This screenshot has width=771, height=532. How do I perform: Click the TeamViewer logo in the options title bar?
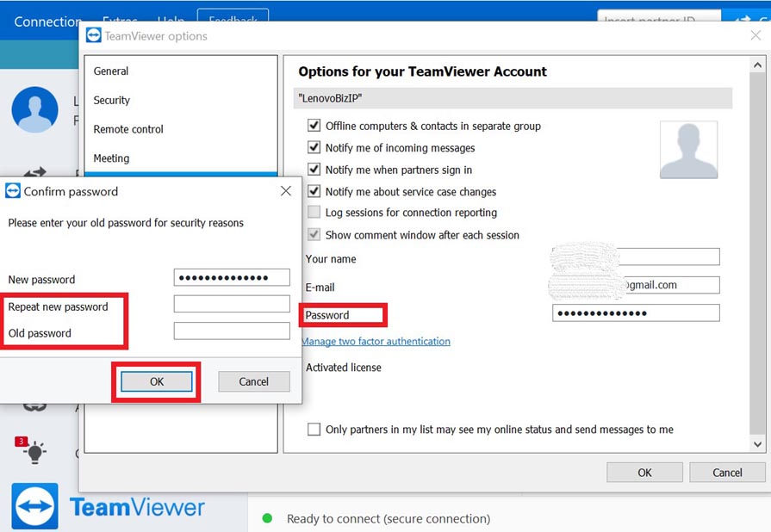pos(93,35)
